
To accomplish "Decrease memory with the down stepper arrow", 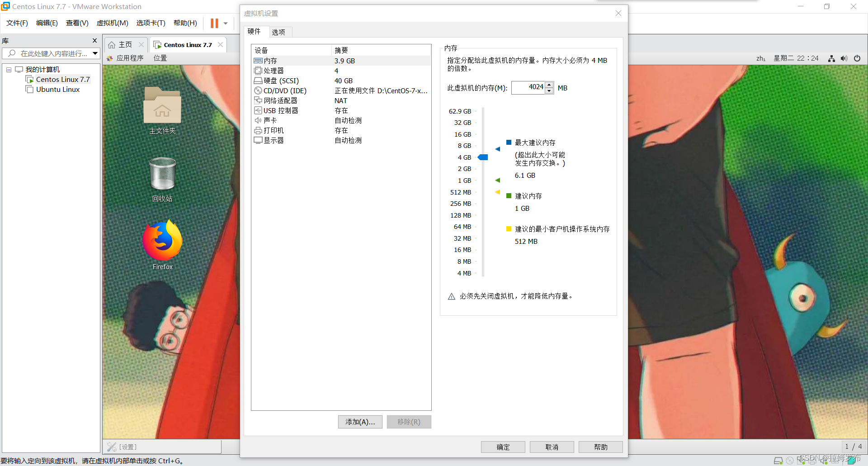I will [549, 90].
